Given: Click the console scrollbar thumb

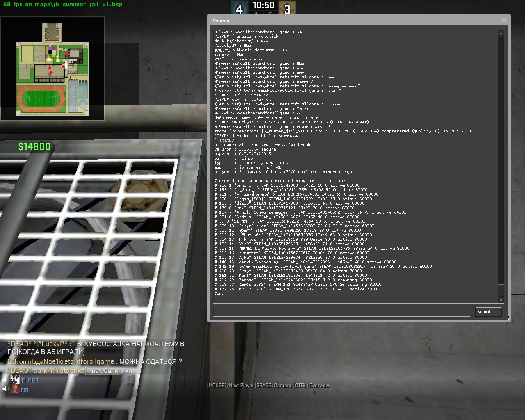Looking at the screenshot, I should (x=500, y=290).
